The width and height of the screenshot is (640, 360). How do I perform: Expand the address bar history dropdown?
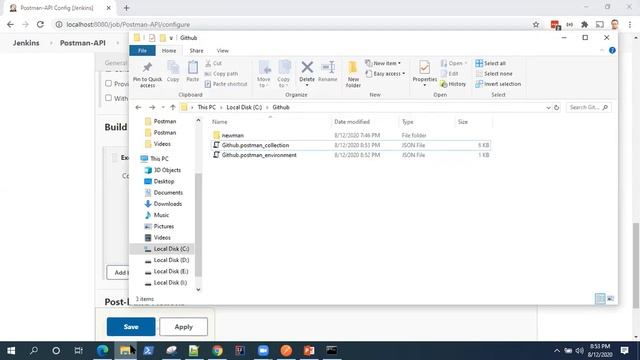(548, 107)
